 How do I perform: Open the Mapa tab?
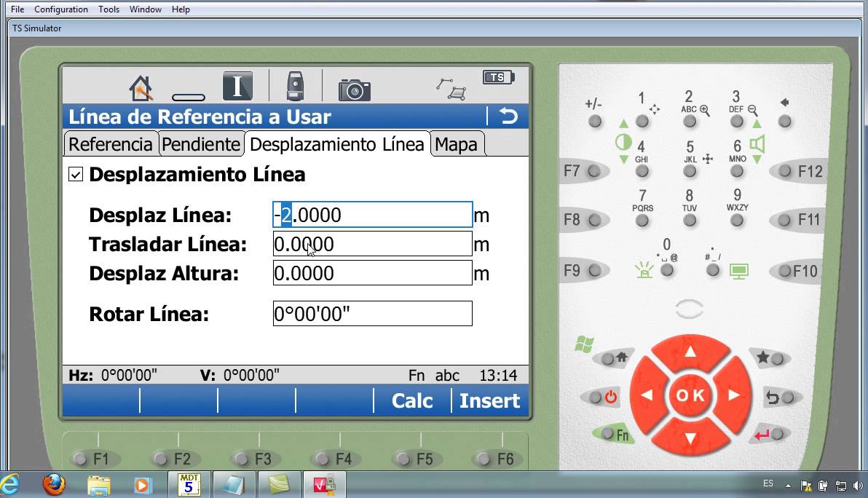(456, 144)
